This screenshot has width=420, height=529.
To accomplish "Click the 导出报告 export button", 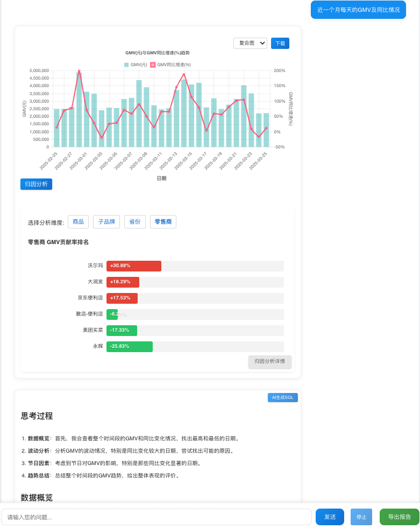I will (400, 517).
